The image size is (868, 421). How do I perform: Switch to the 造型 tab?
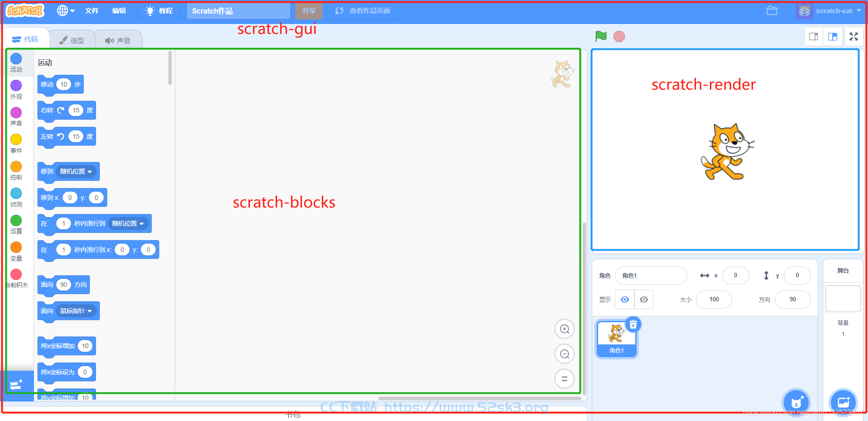72,40
